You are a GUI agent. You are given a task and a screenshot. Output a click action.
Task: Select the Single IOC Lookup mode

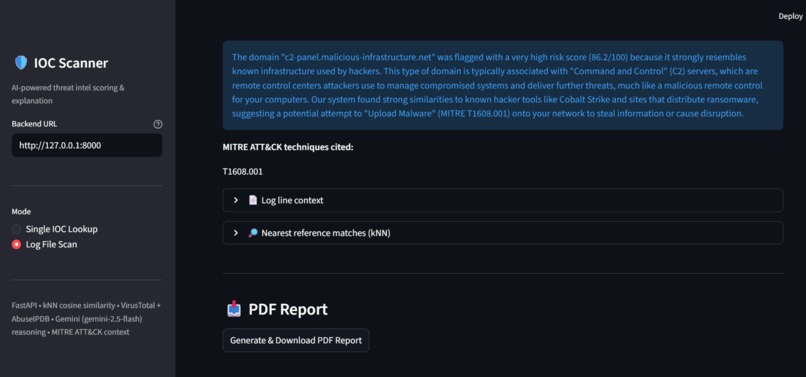(x=54, y=229)
